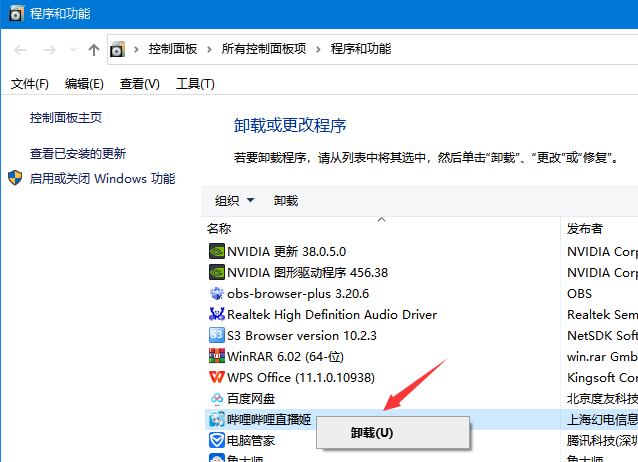Open 控制面板主页 link

(x=66, y=118)
